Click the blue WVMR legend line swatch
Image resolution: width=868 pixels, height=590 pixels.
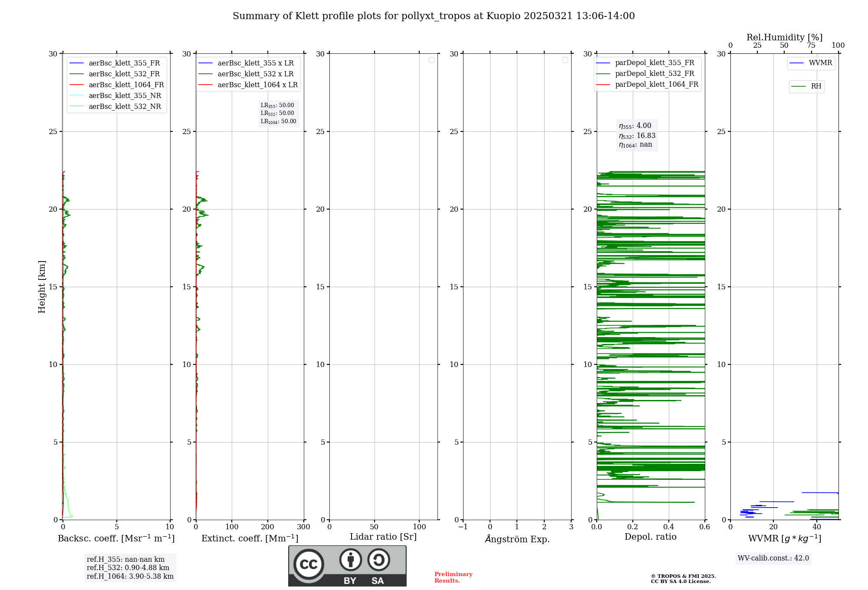[797, 63]
